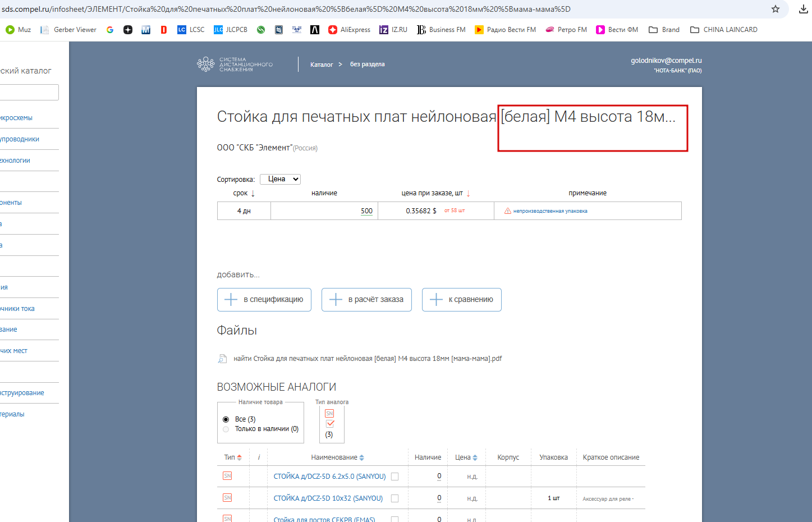Open browser downloads icon
812x522 pixels.
804,9
